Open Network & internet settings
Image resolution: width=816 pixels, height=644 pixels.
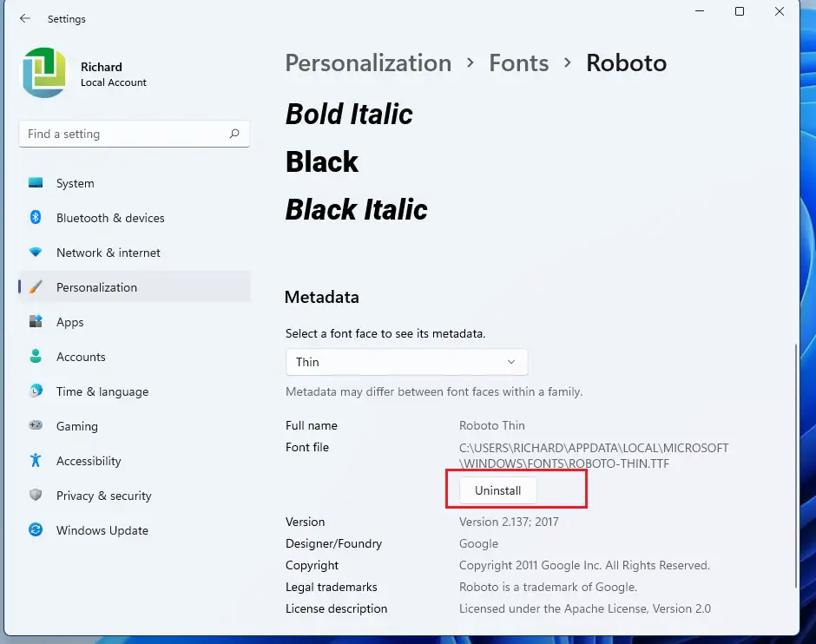pos(135,253)
